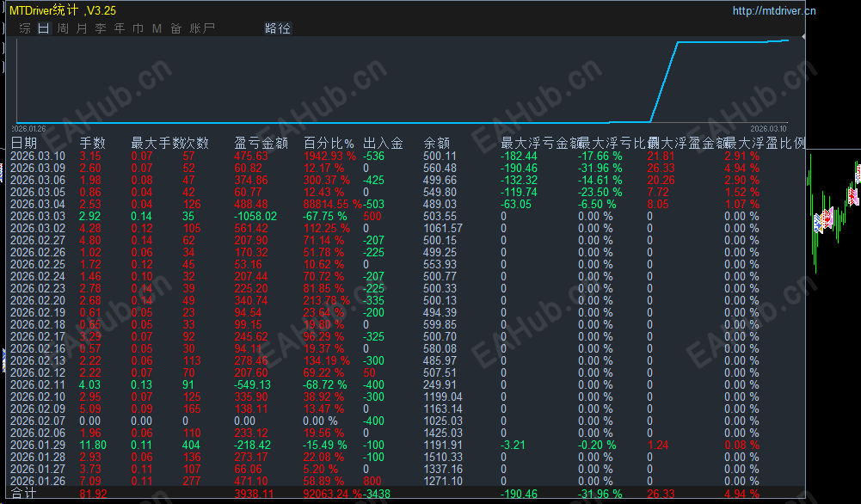Click loss value -218.42
The height and width of the screenshot is (504, 861).
pyautogui.click(x=253, y=446)
